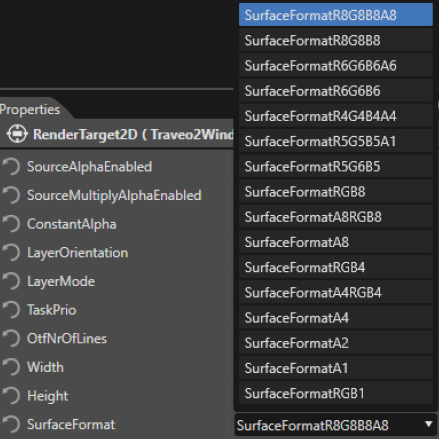Click the reset icon next to SourceAlphaEnabled
This screenshot has width=439, height=439.
(11, 166)
